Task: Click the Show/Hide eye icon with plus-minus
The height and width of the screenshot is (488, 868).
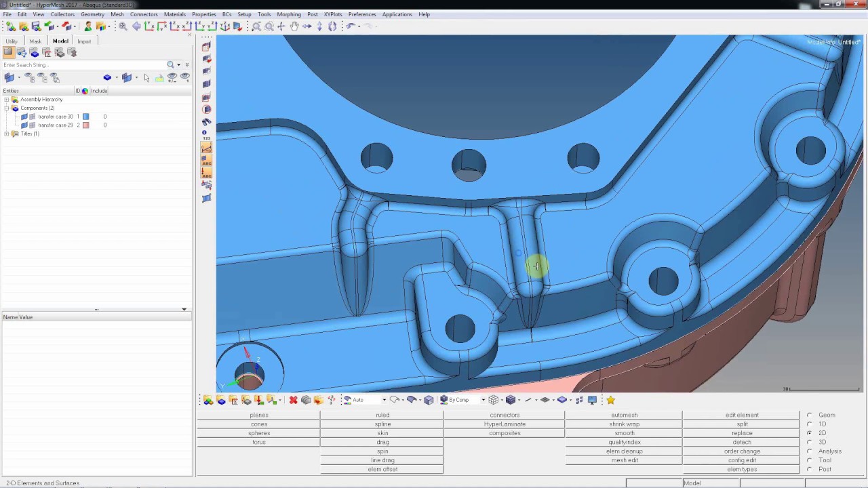Action: click(172, 77)
